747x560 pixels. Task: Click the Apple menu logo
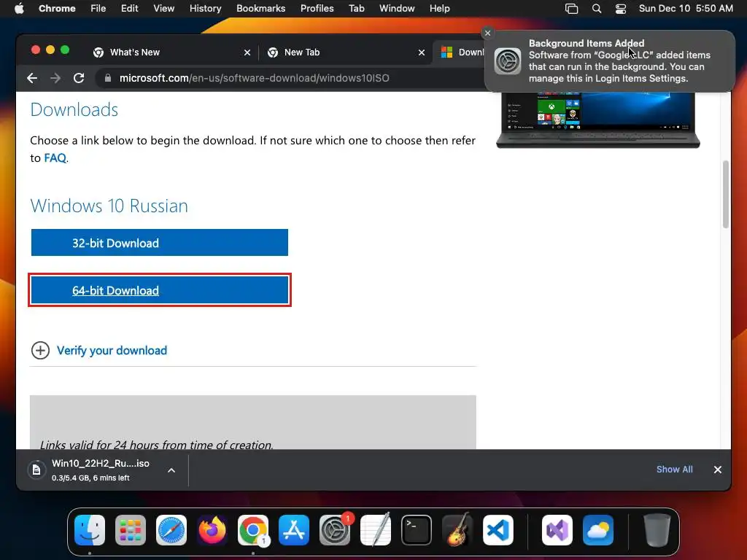(x=19, y=8)
